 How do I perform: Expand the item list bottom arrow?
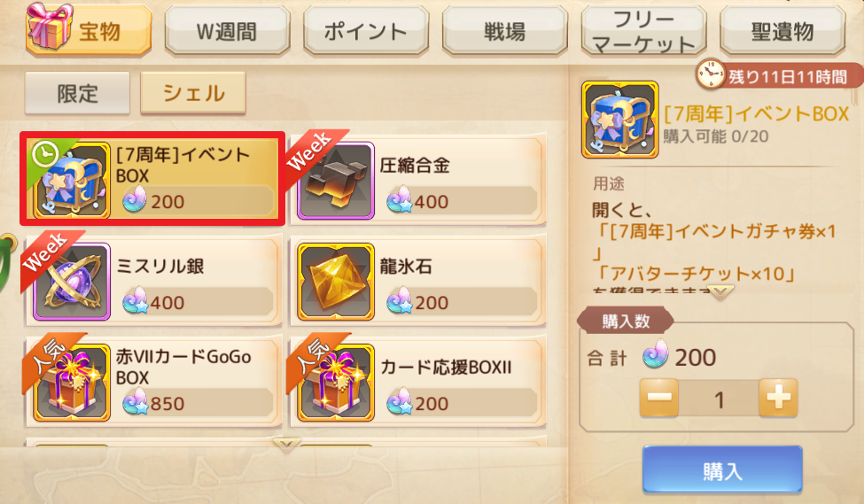tap(286, 445)
